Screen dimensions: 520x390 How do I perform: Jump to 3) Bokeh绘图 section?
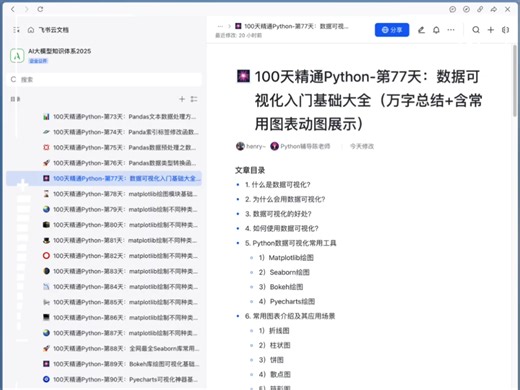click(281, 287)
